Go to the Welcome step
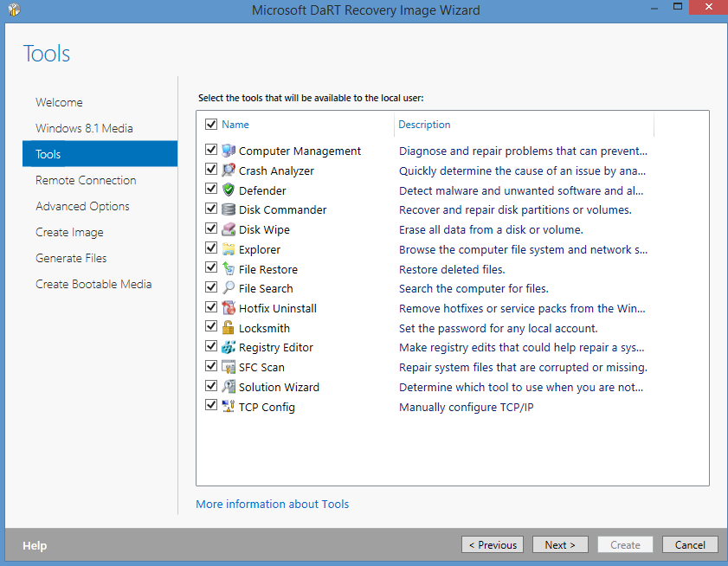The image size is (728, 566). (59, 102)
